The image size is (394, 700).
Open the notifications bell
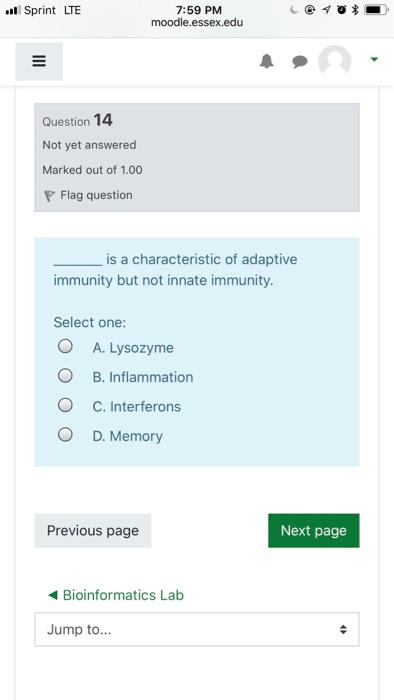[x=267, y=61]
